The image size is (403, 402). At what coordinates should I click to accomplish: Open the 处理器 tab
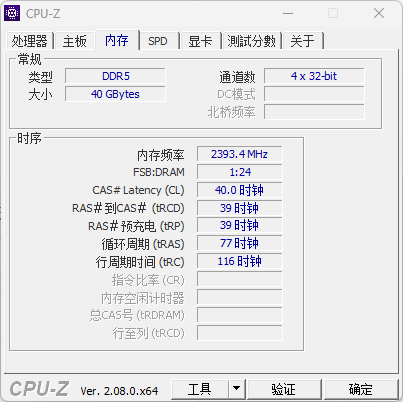(x=30, y=41)
